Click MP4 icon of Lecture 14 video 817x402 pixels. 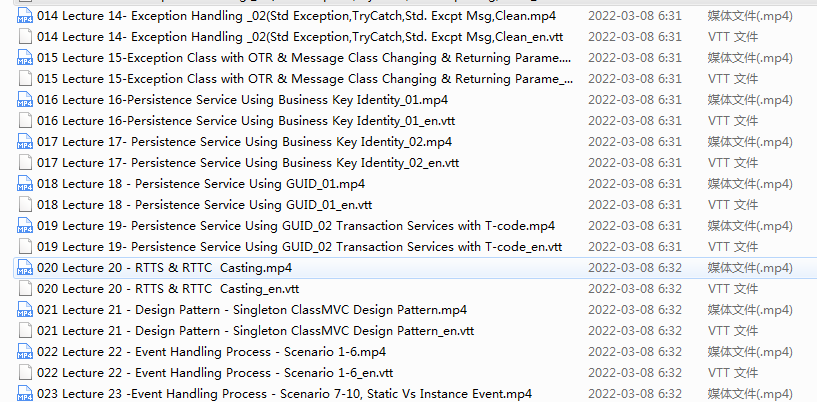[24, 16]
